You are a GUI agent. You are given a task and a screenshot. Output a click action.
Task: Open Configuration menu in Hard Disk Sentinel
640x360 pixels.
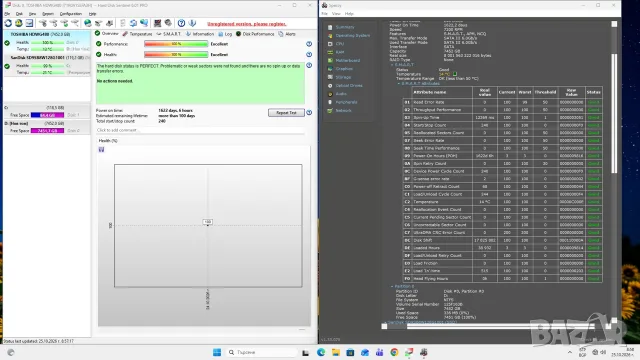(x=71, y=14)
